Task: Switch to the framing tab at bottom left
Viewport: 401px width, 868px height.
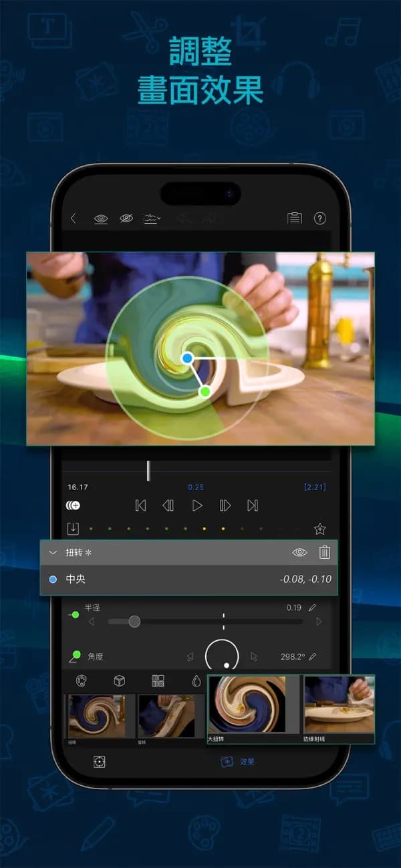Action: coord(100,762)
